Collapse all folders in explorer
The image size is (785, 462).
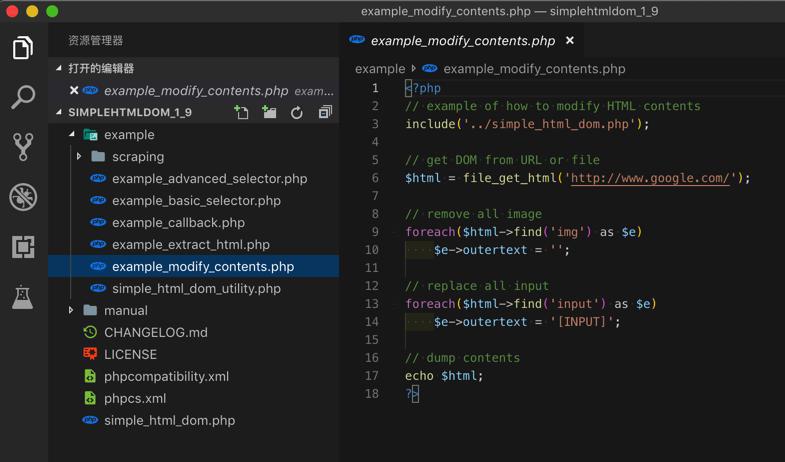325,113
